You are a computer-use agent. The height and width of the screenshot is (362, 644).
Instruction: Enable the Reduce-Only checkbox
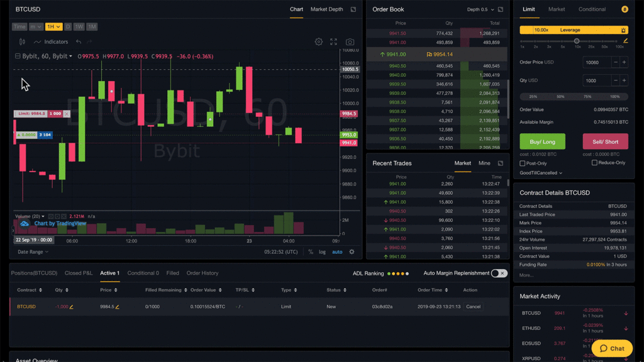[x=594, y=163]
